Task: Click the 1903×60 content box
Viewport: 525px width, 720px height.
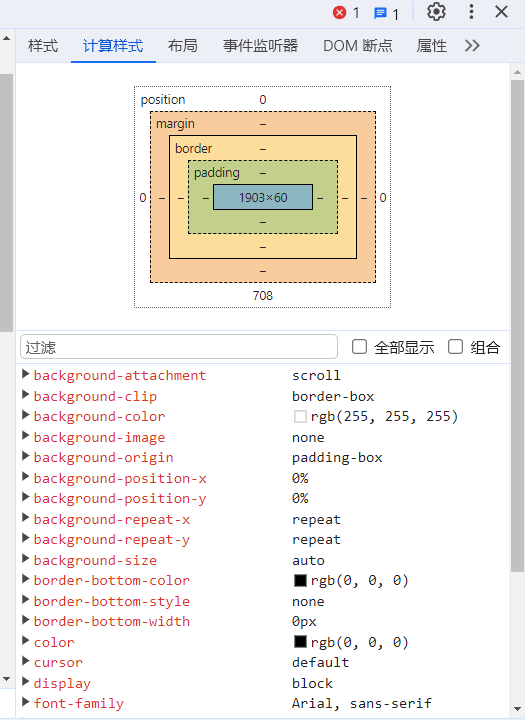Action: pos(263,197)
